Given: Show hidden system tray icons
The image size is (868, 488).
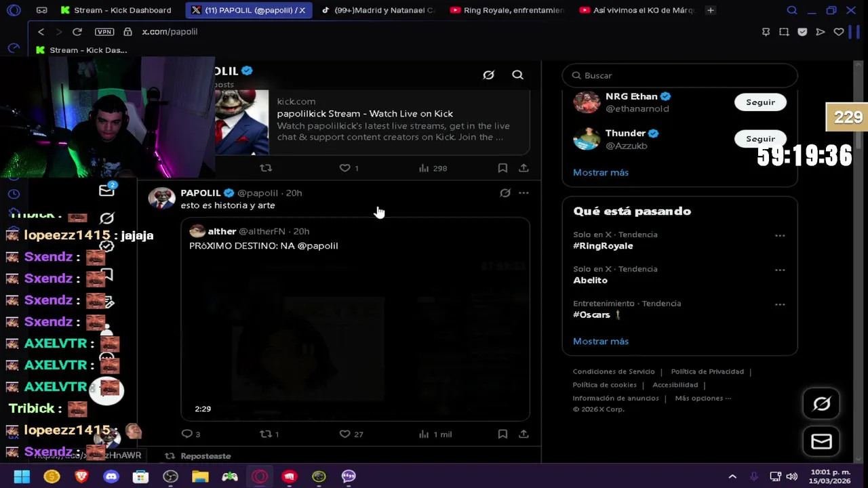Looking at the screenshot, I should (x=732, y=476).
